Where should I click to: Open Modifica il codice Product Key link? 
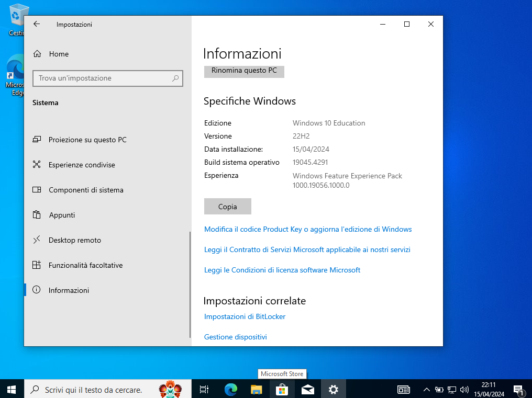pos(308,229)
